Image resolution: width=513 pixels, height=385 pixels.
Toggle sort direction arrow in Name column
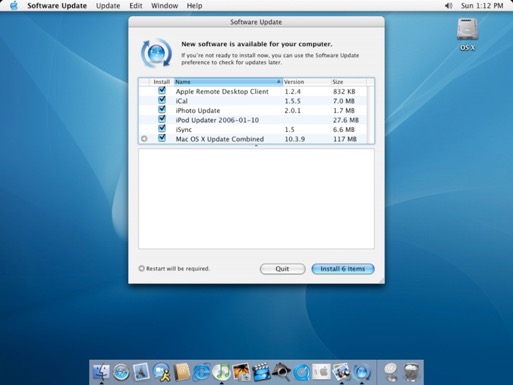[279, 82]
